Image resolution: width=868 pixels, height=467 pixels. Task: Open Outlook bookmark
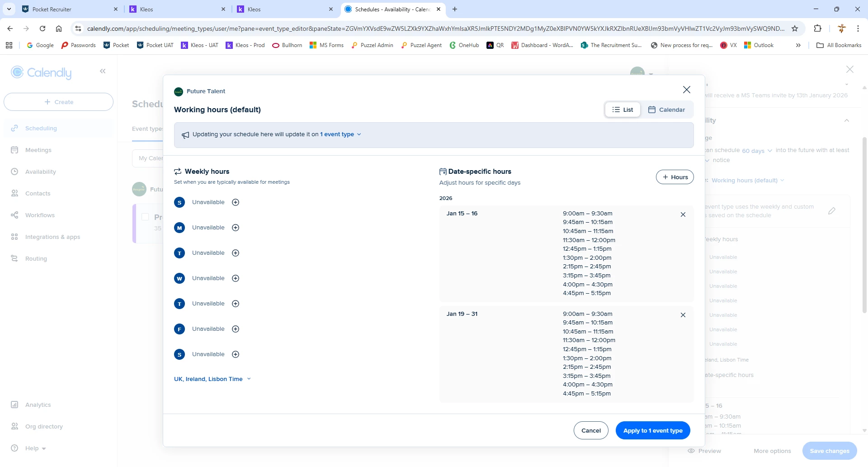pyautogui.click(x=759, y=45)
